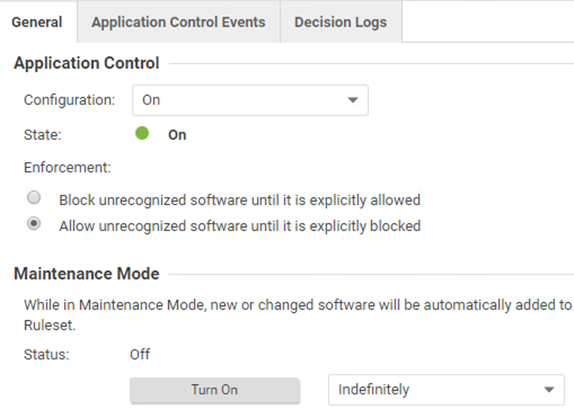Image resolution: width=574 pixels, height=409 pixels.
Task: Click the Status value Off
Action: click(x=140, y=354)
